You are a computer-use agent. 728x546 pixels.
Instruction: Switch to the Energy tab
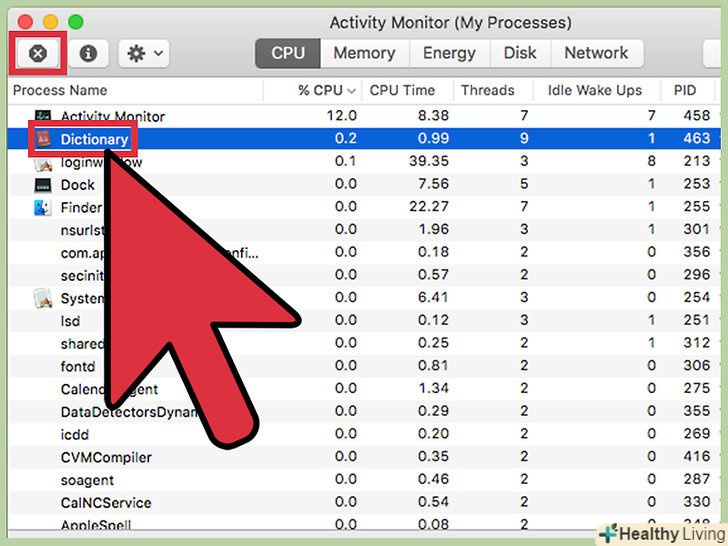coord(449,53)
